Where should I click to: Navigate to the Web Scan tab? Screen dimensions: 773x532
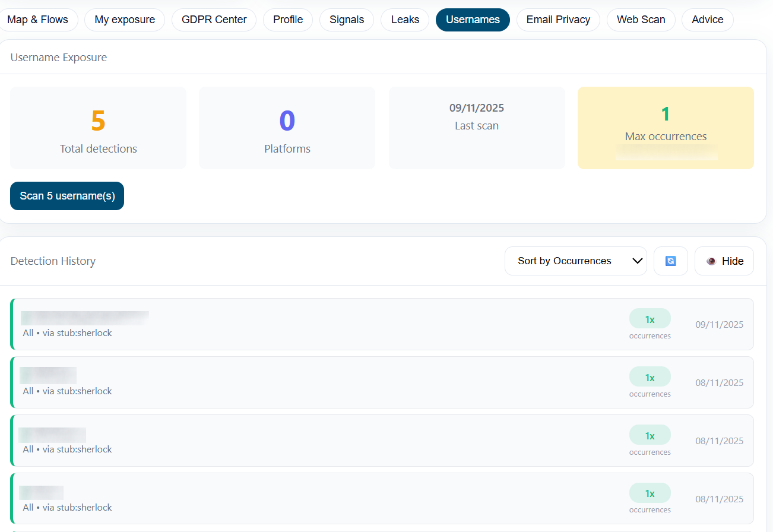[x=641, y=20]
